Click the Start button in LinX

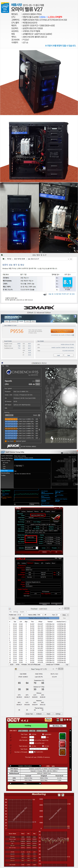pyautogui.click(x=13, y=618)
